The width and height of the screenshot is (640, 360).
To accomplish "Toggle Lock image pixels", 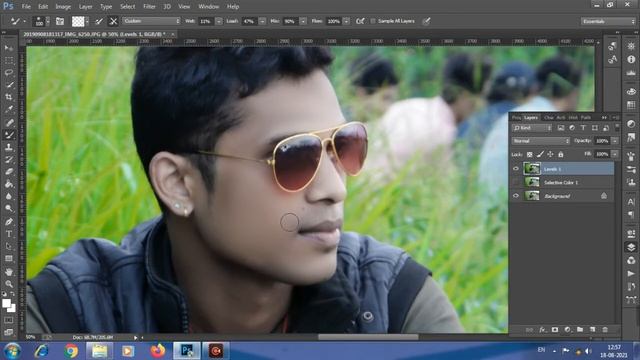I will click(540, 154).
